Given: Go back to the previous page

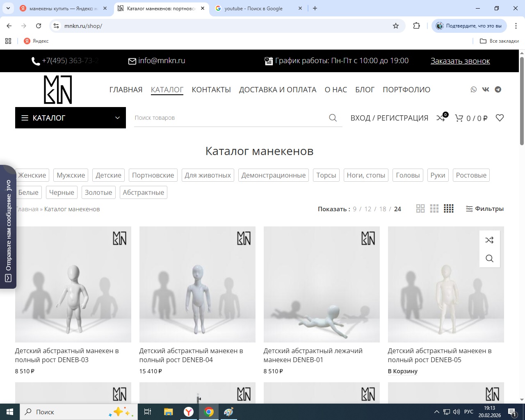Looking at the screenshot, I should click(x=9, y=26).
